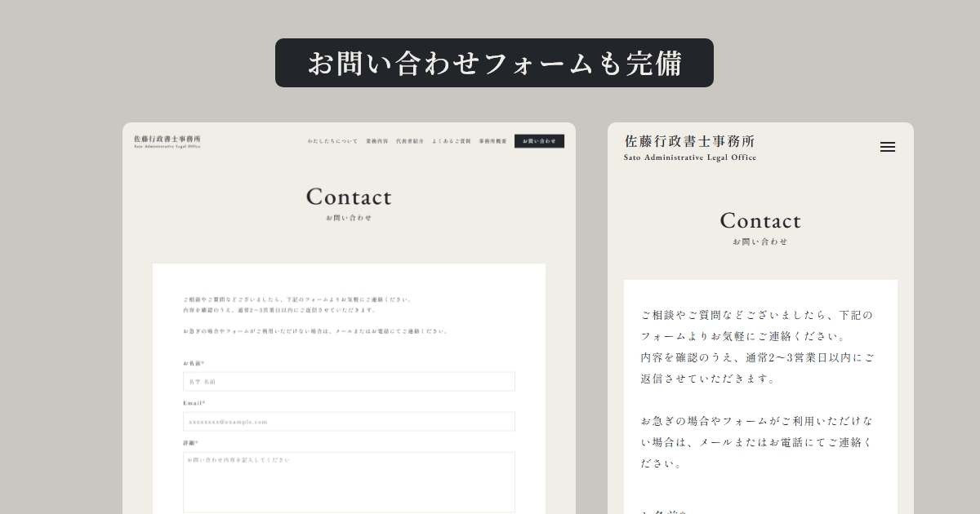The image size is (980, 514).
Task: Click the Contact page heading
Action: tap(349, 197)
